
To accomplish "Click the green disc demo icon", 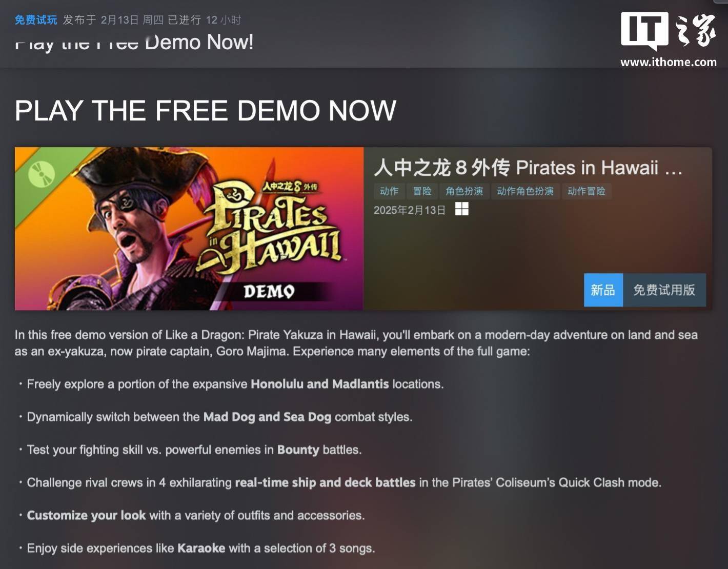I will 41,174.
